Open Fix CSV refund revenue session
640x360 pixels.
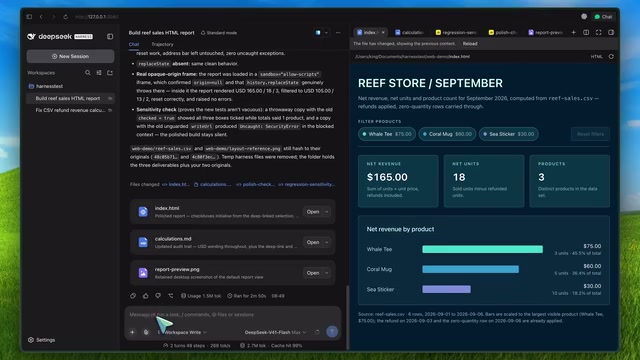point(70,110)
